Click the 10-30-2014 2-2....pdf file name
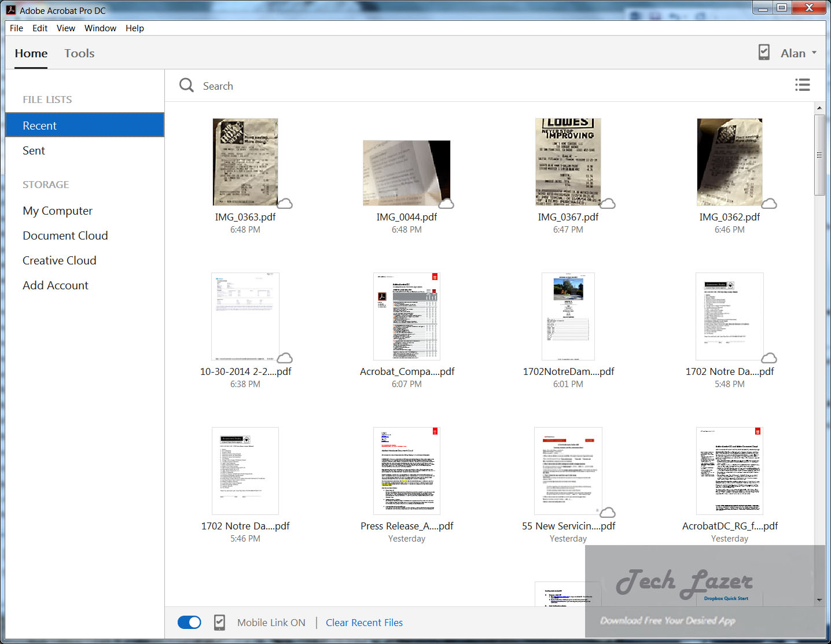The width and height of the screenshot is (831, 644). (245, 371)
